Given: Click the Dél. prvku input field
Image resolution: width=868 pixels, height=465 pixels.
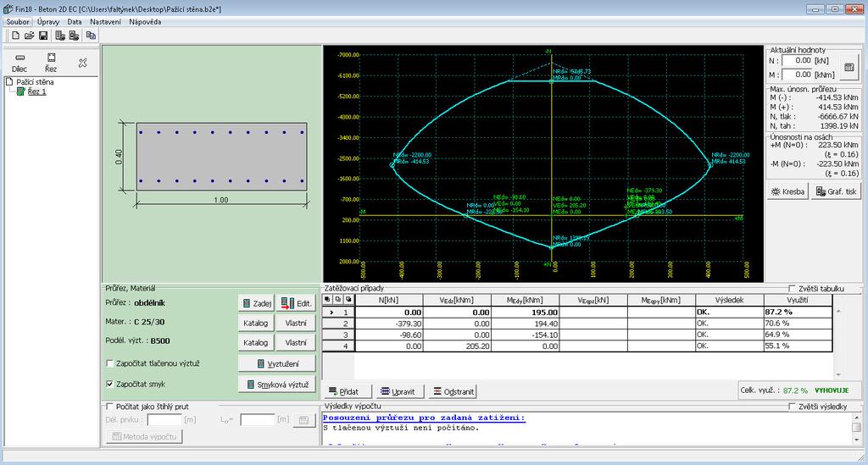Looking at the screenshot, I should click(x=164, y=420).
